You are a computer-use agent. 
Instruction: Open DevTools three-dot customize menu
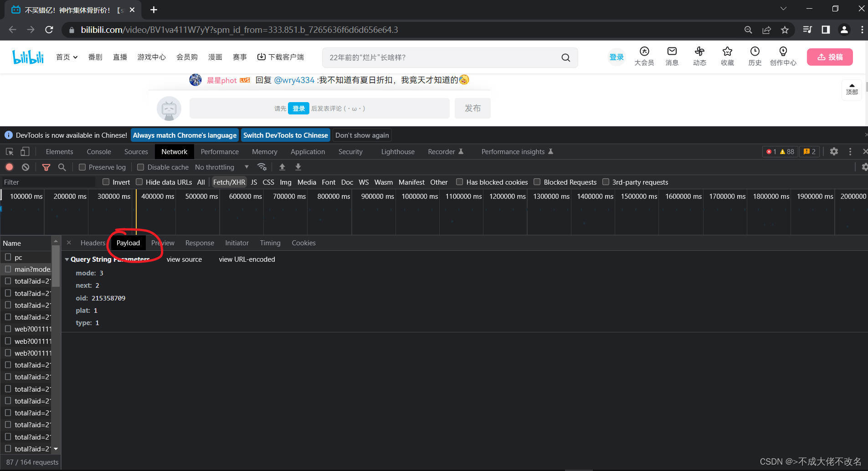tap(850, 151)
